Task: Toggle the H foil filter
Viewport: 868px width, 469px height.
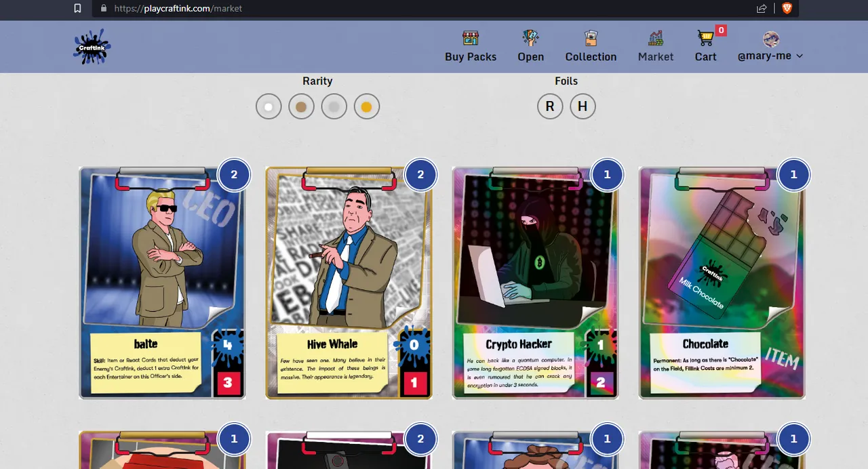Action: pyautogui.click(x=583, y=106)
